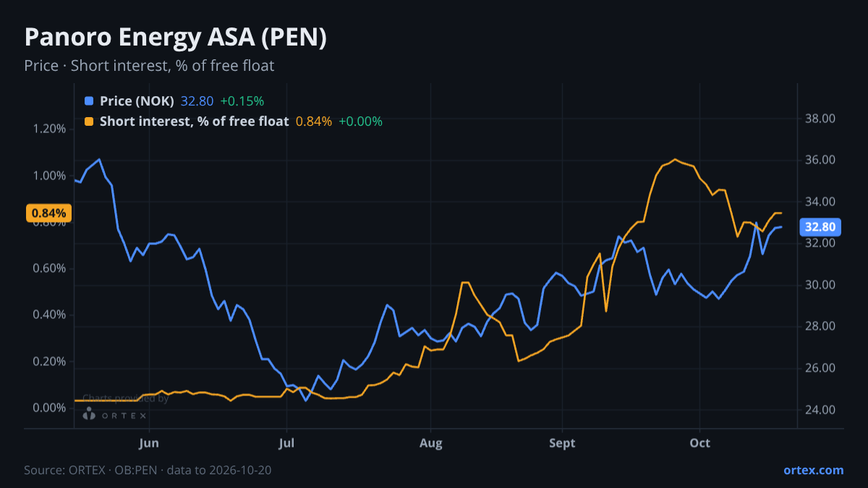Click the 0.60% left axis label

pyautogui.click(x=50, y=268)
